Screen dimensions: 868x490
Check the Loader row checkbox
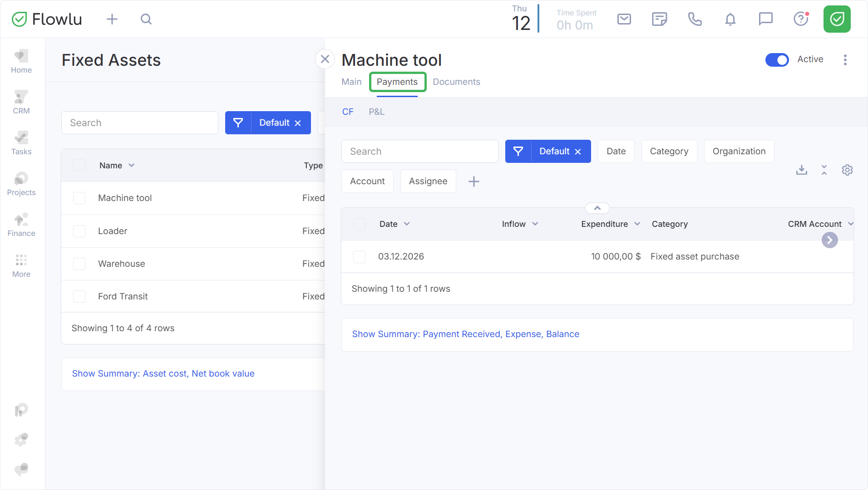[x=79, y=231]
